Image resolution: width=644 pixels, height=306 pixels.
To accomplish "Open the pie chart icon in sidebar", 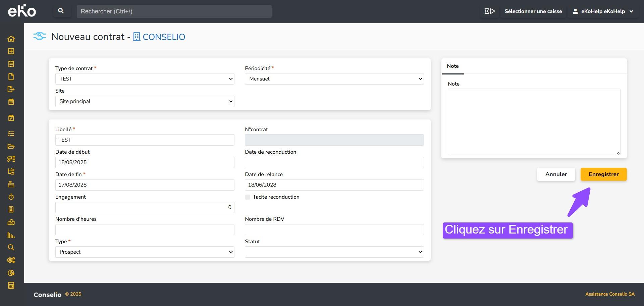I will 11,273.
